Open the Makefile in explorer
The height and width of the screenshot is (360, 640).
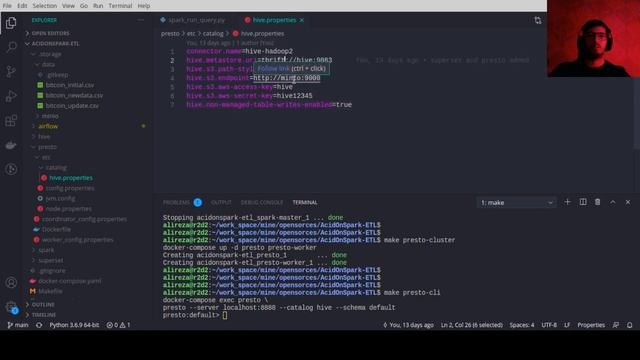click(x=50, y=291)
